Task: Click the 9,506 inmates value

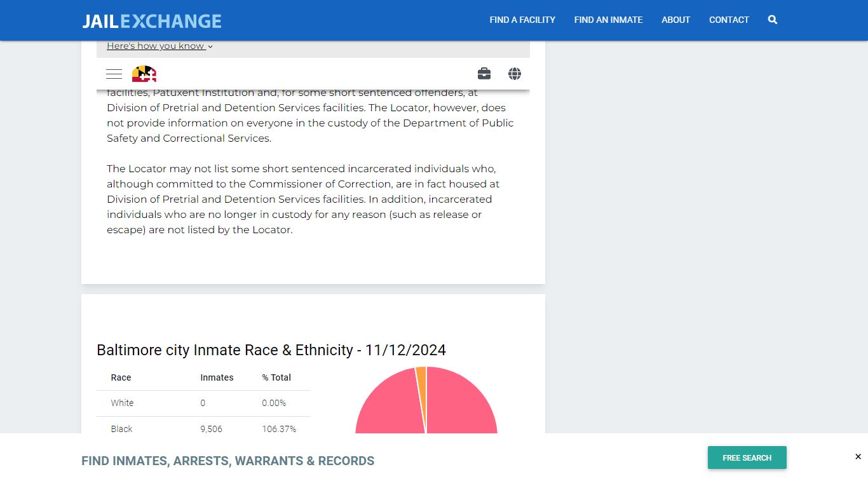Action: point(211,429)
